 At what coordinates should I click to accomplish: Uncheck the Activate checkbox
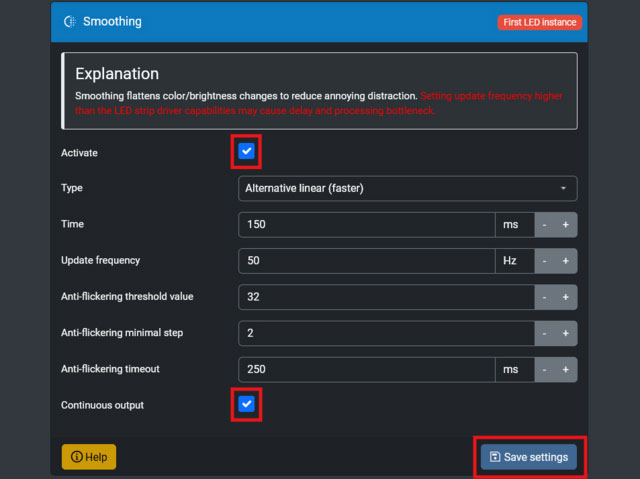(x=247, y=153)
